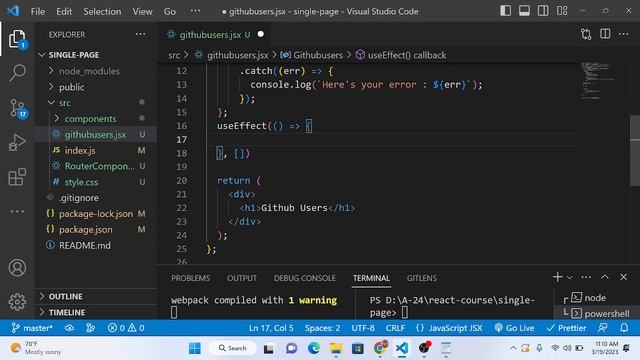Screen dimensions: 640x360
Task: Select the node terminal instance
Action: point(596,298)
